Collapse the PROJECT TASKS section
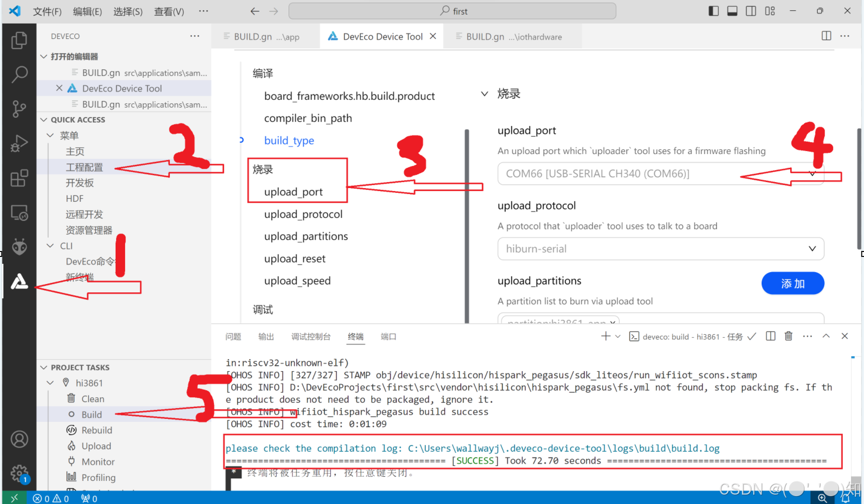Image resolution: width=864 pixels, height=504 pixels. [44, 368]
